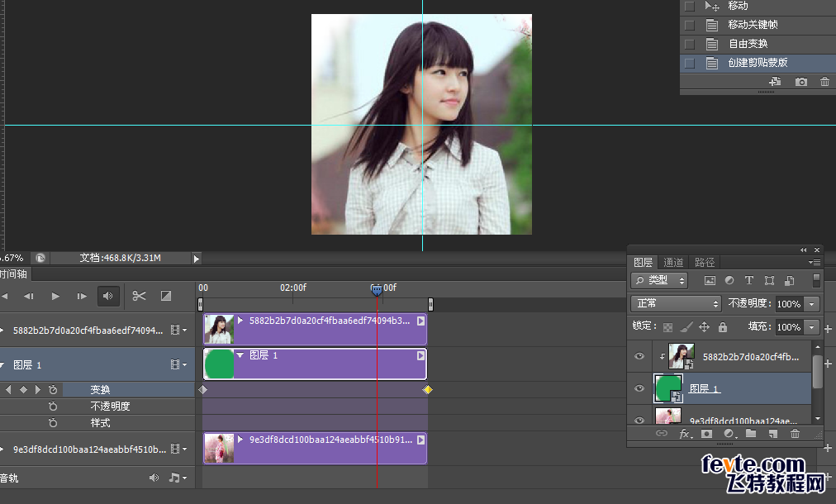This screenshot has width=836, height=504.
Task: Toggle the layer filtering switch
Action: (816, 281)
